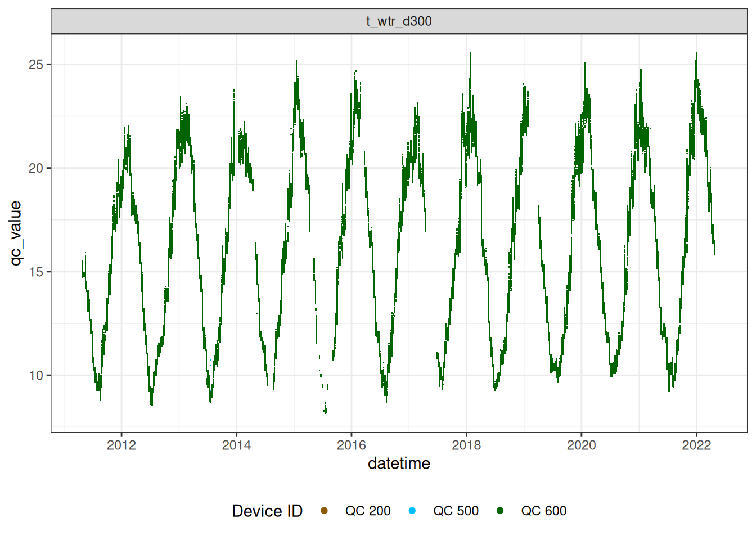Viewport: 756px width, 540px height.
Task: Click the 25 y-axis tick label
Action: (x=36, y=65)
